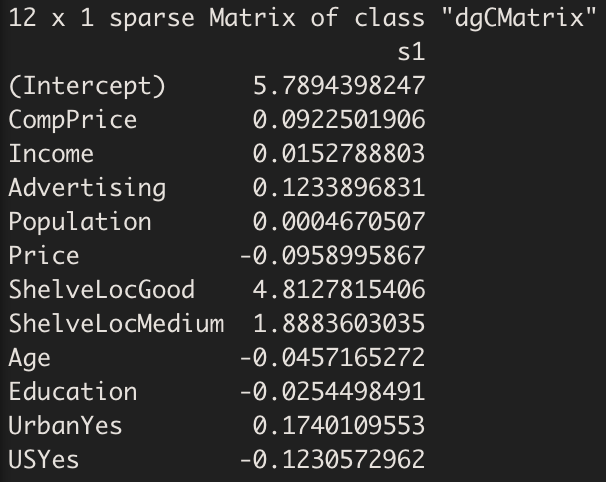Click the CompPrice row label
The width and height of the screenshot is (606, 482).
tap(73, 120)
